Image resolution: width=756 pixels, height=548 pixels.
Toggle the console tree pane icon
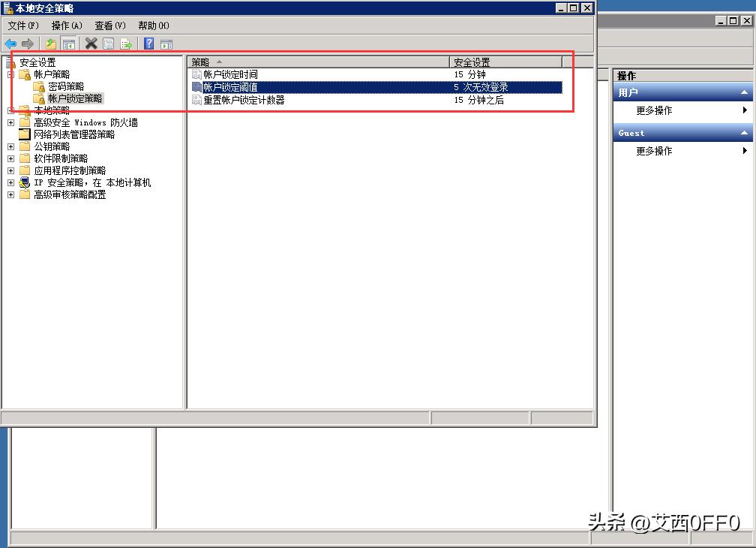[69, 43]
